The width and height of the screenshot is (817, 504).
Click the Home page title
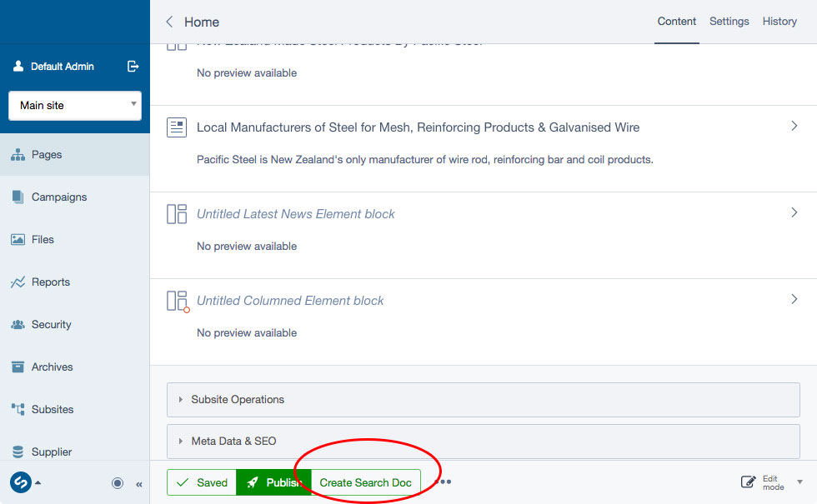202,22
